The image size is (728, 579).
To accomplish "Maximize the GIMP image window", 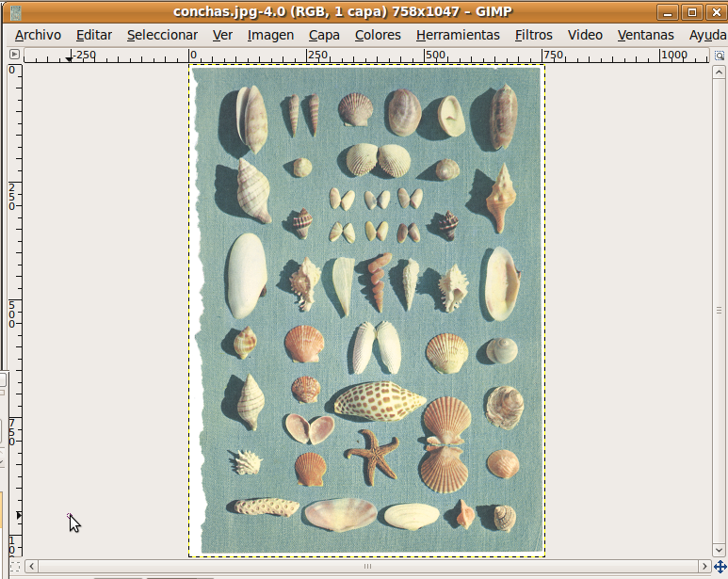I will click(x=692, y=12).
